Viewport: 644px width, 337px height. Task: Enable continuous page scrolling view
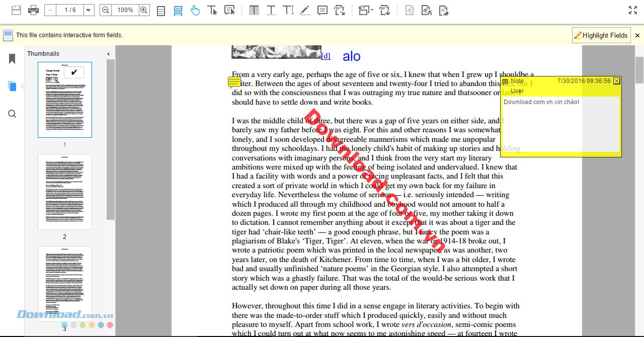pyautogui.click(x=177, y=10)
